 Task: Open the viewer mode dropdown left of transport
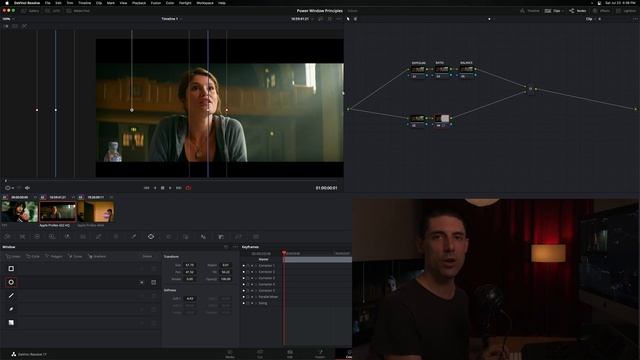[x=9, y=188]
